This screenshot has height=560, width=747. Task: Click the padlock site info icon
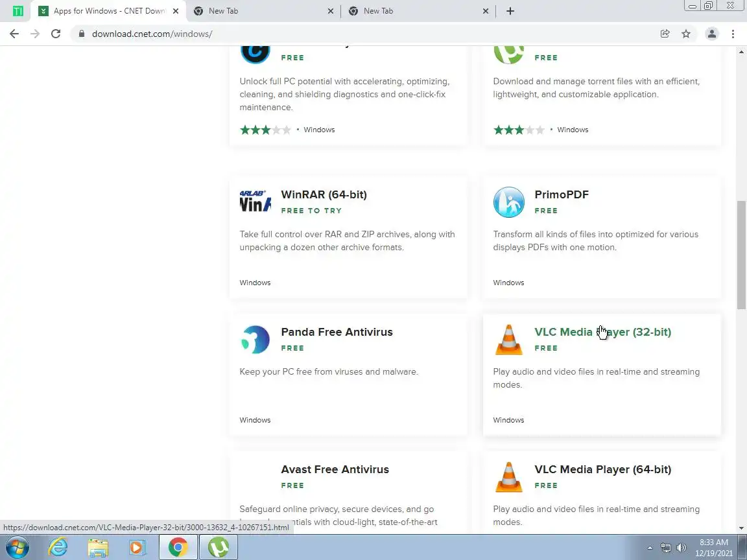82,34
